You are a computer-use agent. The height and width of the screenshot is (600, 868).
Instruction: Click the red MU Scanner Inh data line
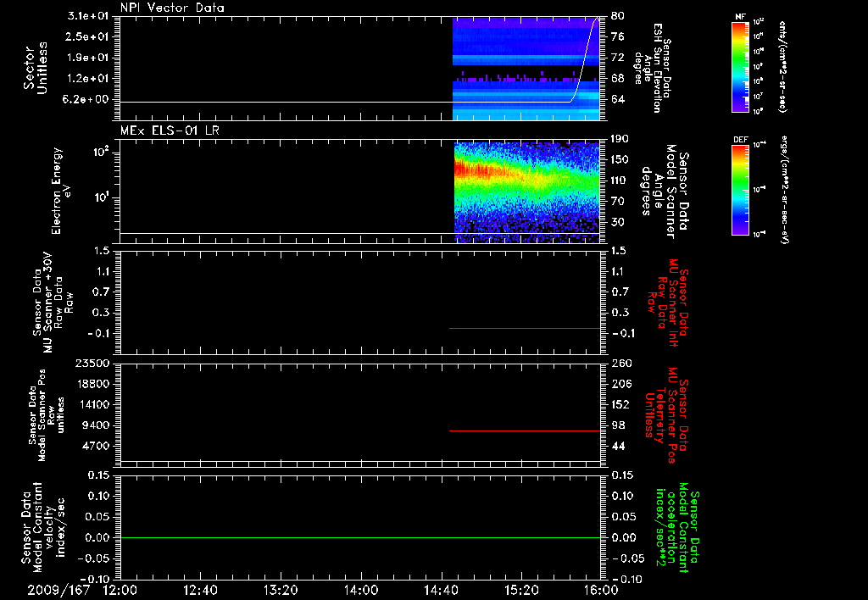pyautogui.click(x=525, y=328)
